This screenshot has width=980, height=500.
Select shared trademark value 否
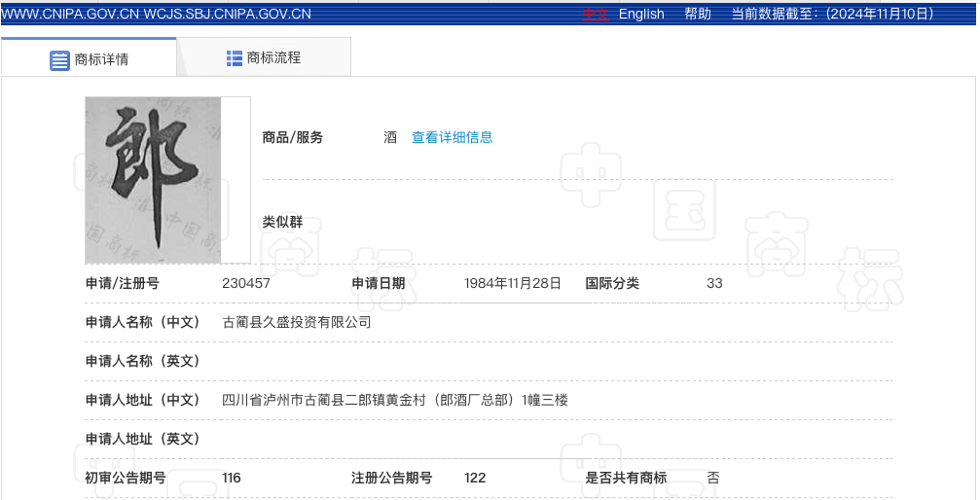click(x=713, y=479)
